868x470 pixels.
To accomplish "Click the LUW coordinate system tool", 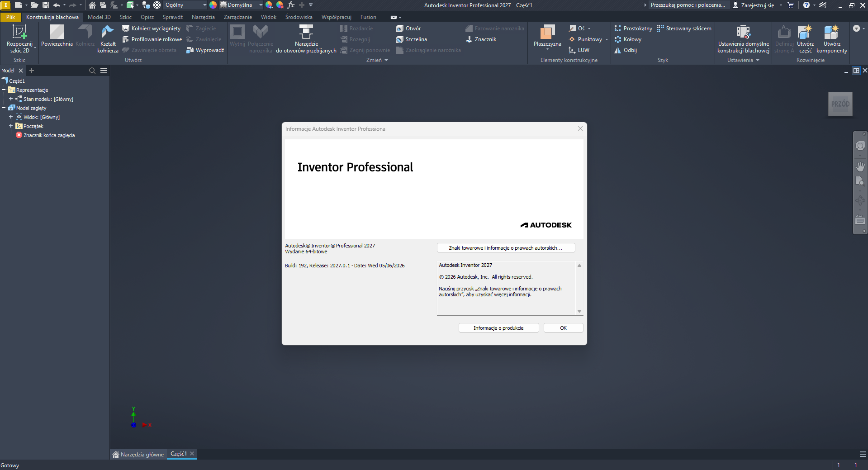I will coord(579,50).
